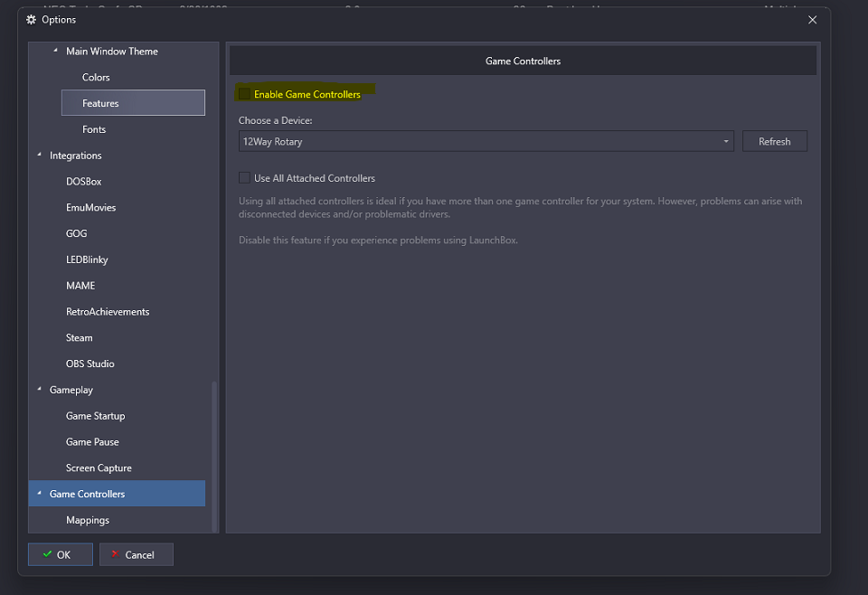Screen dimensions: 868x595
Task: Open the OBS Studio settings
Action: (90, 364)
